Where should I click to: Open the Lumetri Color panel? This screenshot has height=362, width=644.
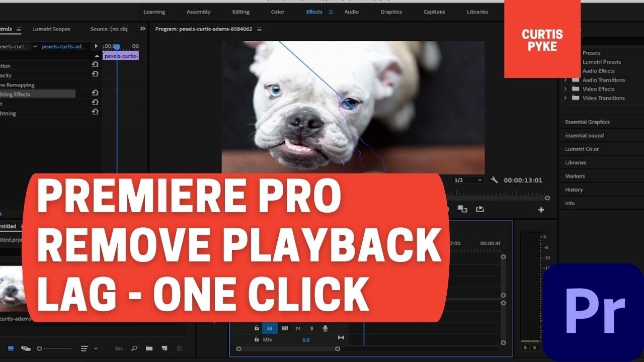[x=582, y=149]
